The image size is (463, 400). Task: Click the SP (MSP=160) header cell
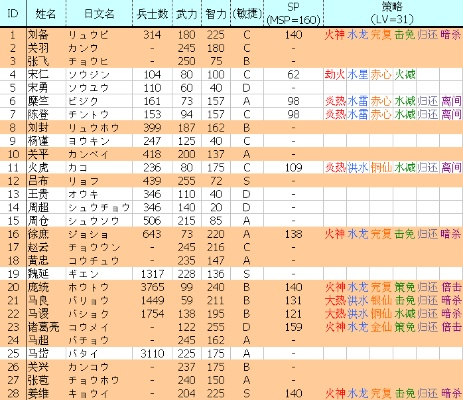(x=293, y=14)
